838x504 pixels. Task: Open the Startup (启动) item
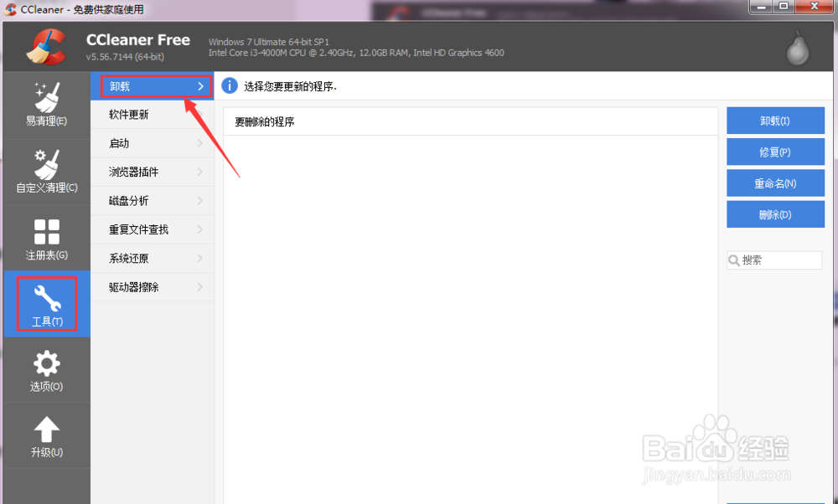tap(153, 143)
